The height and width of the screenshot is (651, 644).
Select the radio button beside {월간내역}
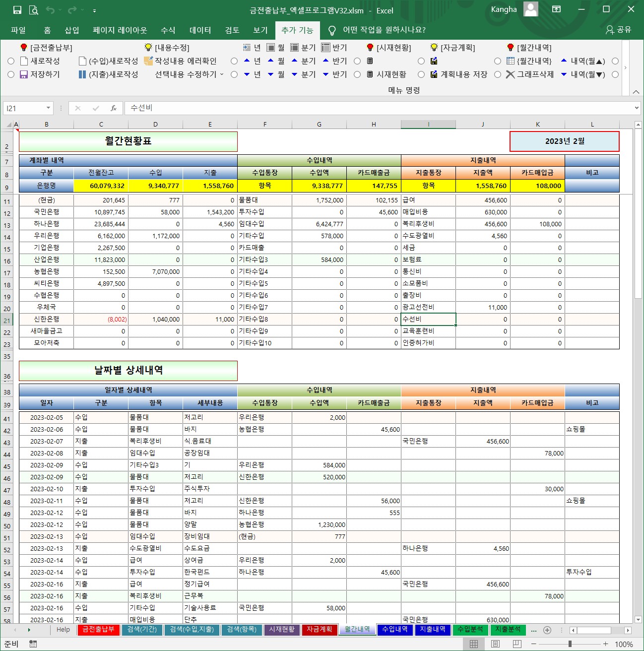498,61
